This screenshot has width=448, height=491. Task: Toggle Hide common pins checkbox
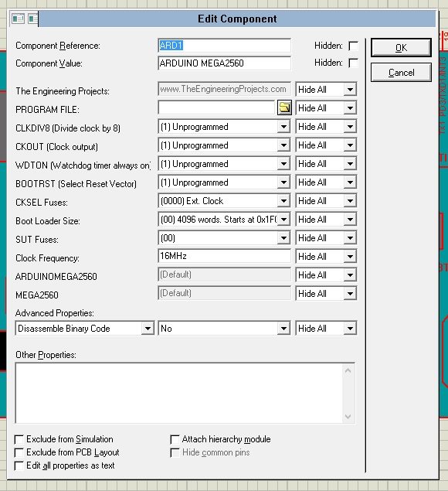coord(175,452)
